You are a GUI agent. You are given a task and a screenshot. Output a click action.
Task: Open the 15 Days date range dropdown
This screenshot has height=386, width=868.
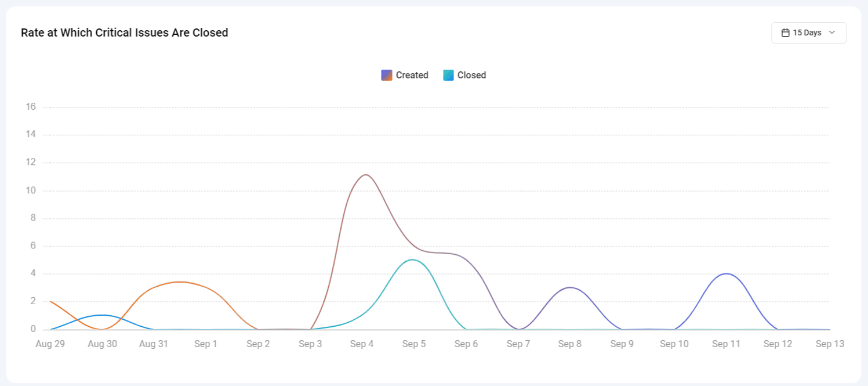tap(808, 33)
